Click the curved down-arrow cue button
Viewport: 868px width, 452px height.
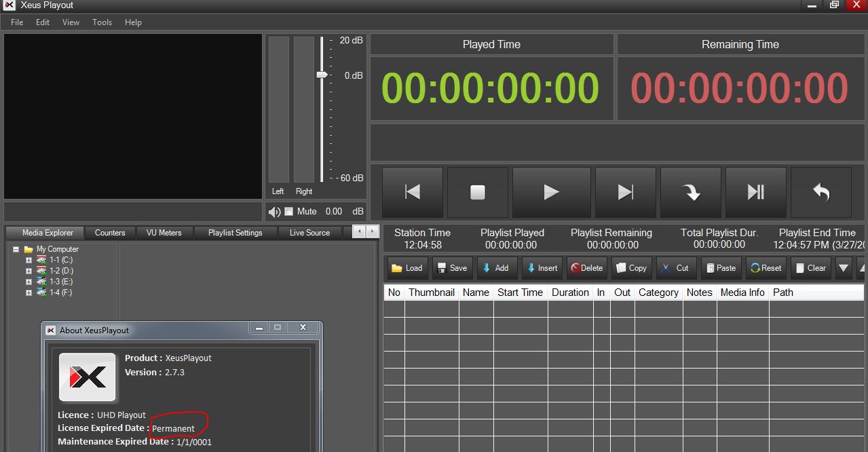pyautogui.click(x=690, y=193)
